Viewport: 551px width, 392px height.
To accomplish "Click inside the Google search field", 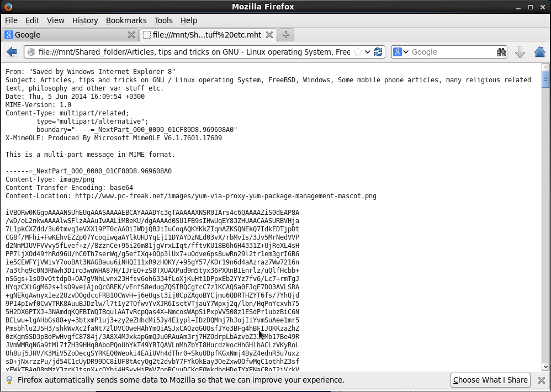I will pyautogui.click(x=447, y=51).
